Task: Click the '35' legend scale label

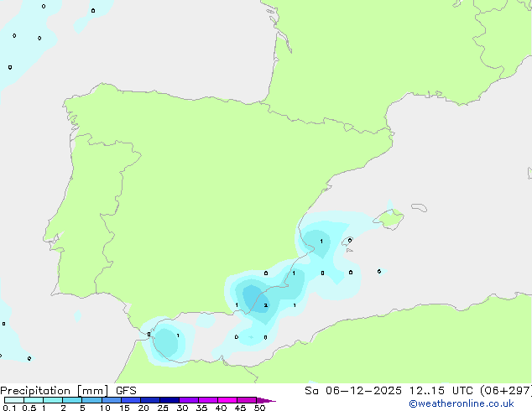Action: coord(201,408)
